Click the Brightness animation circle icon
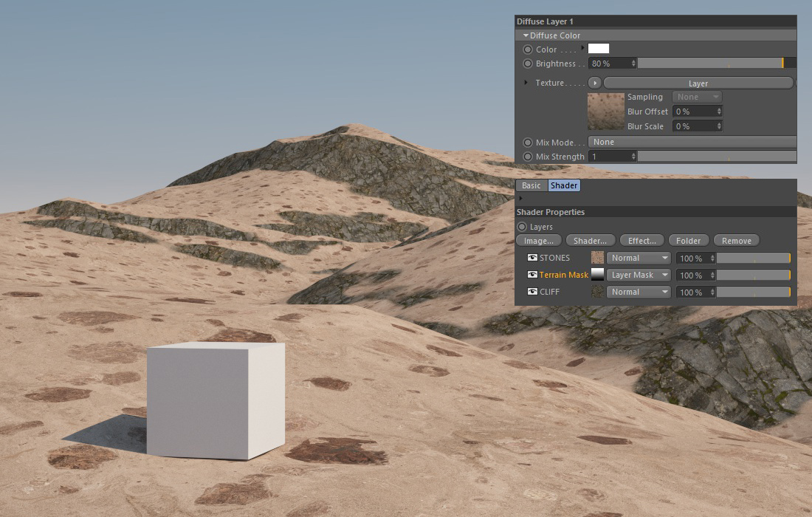This screenshot has height=517, width=812. (527, 64)
